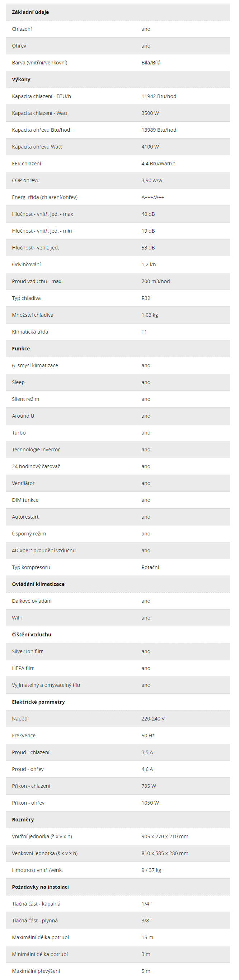
Task: Select the 3500 W cooling capacity value
Action: coord(150,113)
